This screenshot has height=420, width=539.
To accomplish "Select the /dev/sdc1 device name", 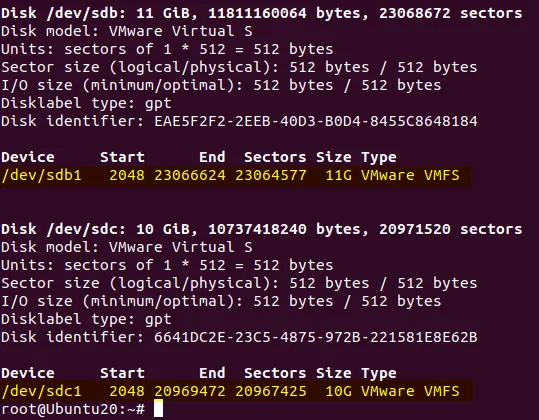I will tap(41, 391).
